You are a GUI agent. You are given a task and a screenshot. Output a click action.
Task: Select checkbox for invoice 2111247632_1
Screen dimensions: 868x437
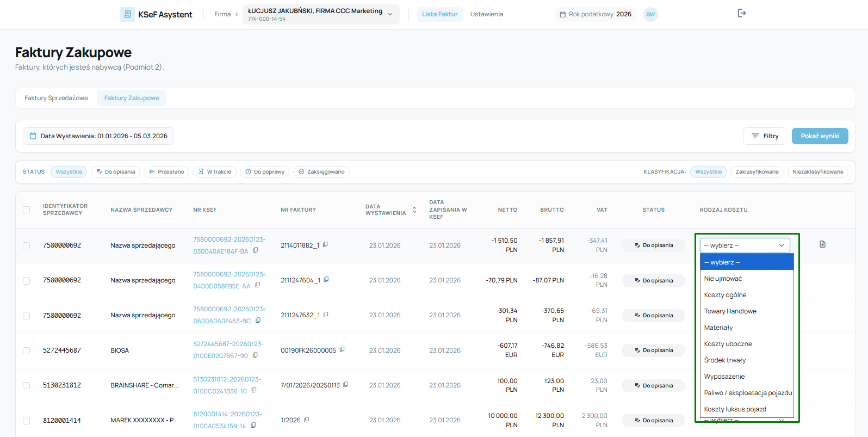tap(26, 316)
